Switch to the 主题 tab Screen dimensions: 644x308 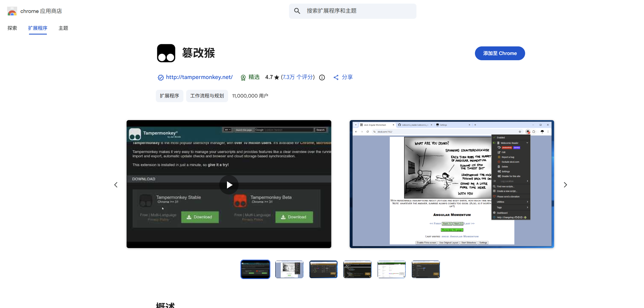(63, 28)
